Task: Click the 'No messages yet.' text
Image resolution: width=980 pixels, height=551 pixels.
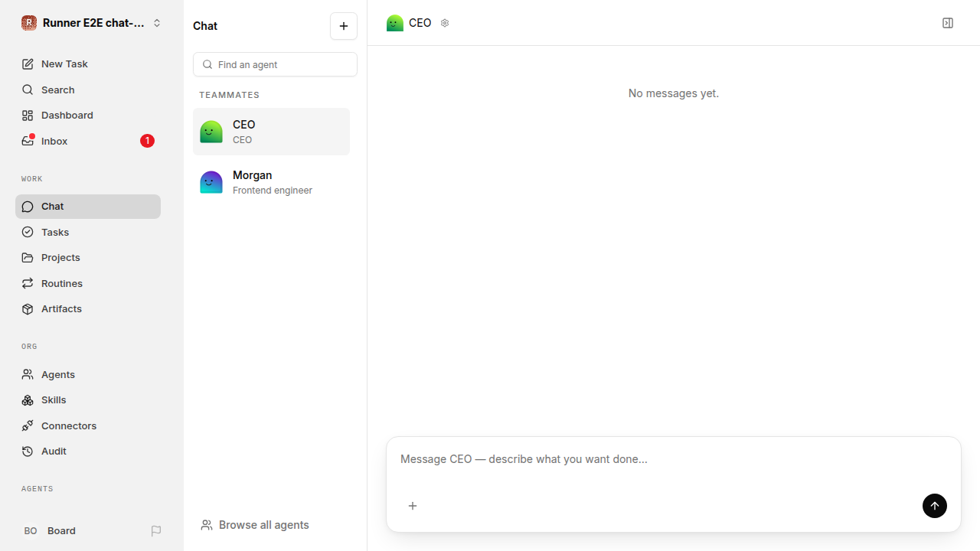Action: click(674, 93)
